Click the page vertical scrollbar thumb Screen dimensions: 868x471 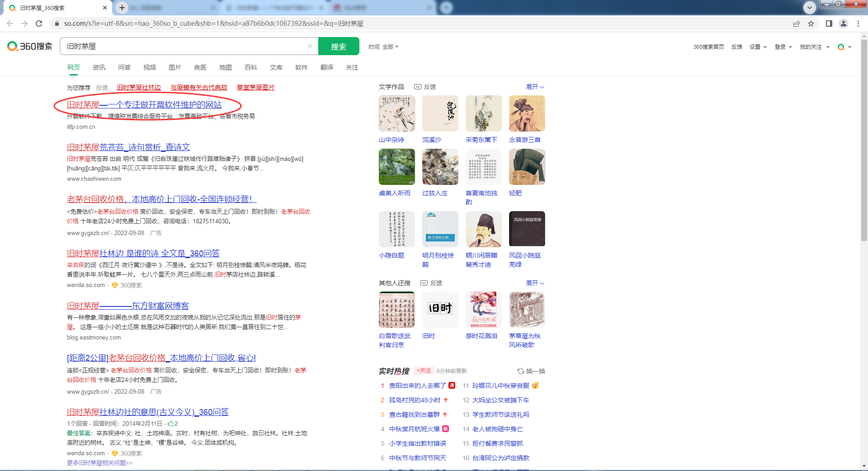click(x=864, y=140)
